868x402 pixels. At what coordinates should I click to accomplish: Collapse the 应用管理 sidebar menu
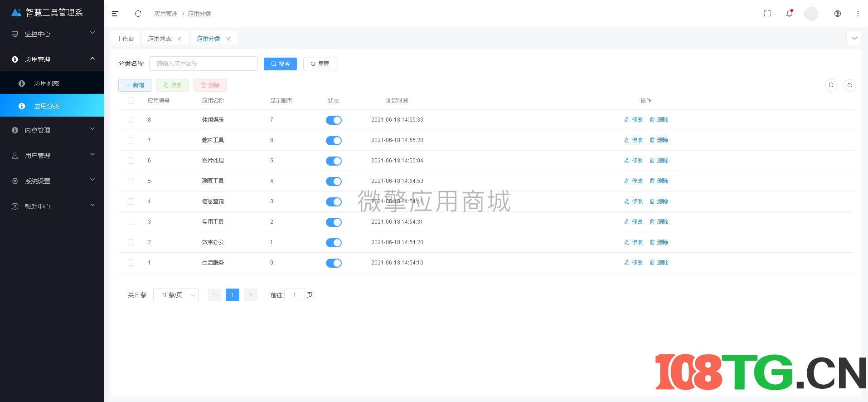point(52,59)
